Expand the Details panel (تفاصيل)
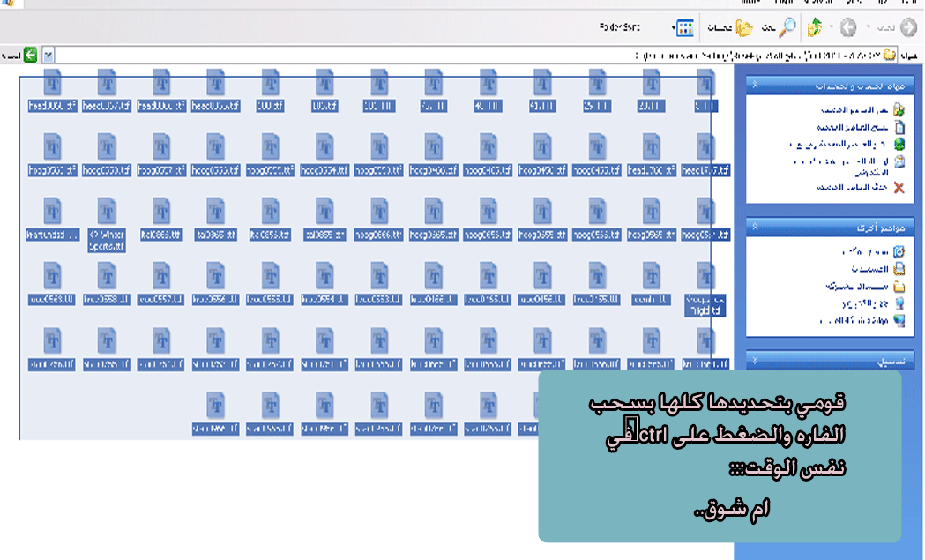The width and height of the screenshot is (925, 560). tap(755, 361)
